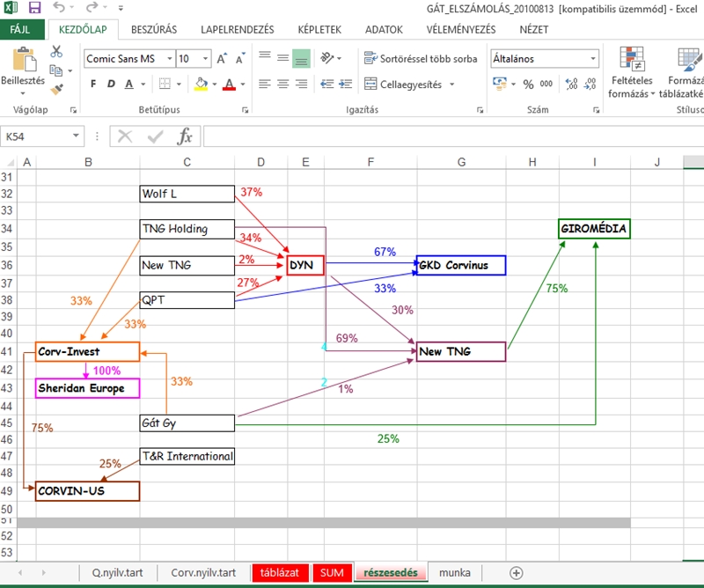
Task: Decrease decimal places
Action: (x=590, y=84)
